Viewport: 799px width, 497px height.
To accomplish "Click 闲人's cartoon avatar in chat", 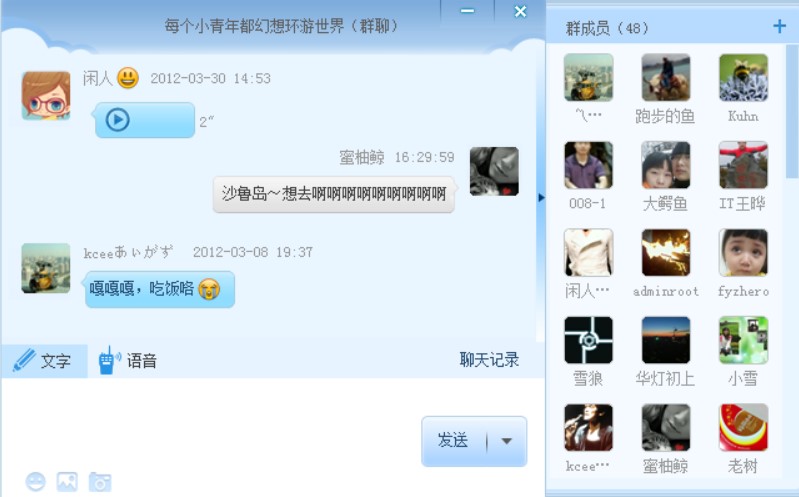I will (46, 96).
